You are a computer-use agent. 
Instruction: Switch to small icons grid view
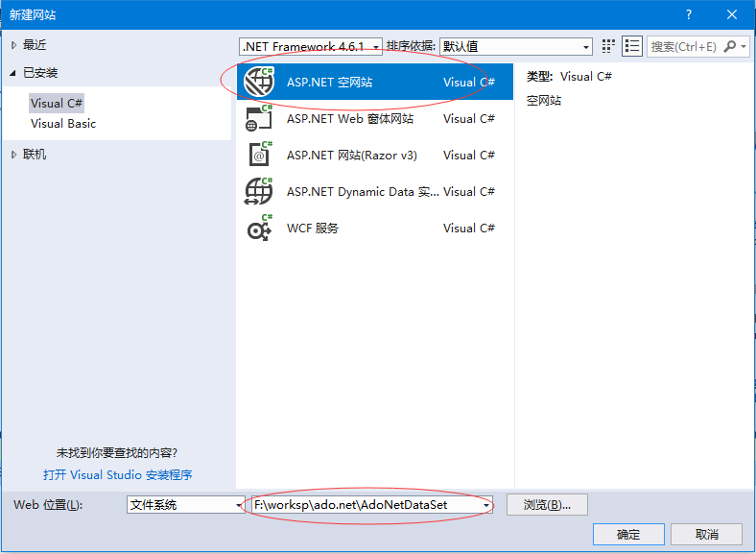608,46
